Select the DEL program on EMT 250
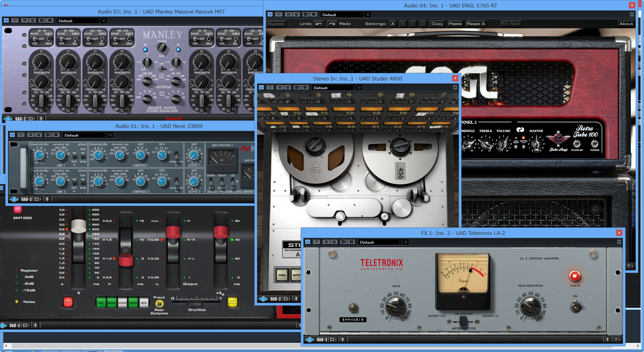 (x=101, y=302)
